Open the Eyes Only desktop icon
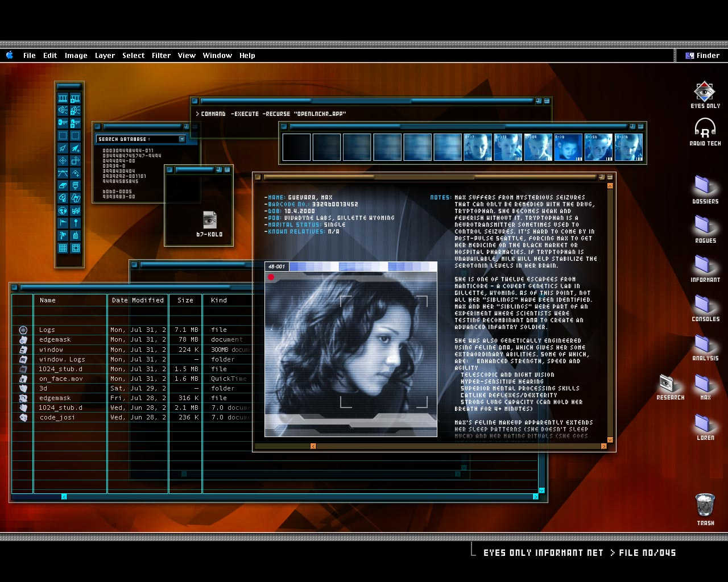Viewport: 728px width, 582px height. 705,91
